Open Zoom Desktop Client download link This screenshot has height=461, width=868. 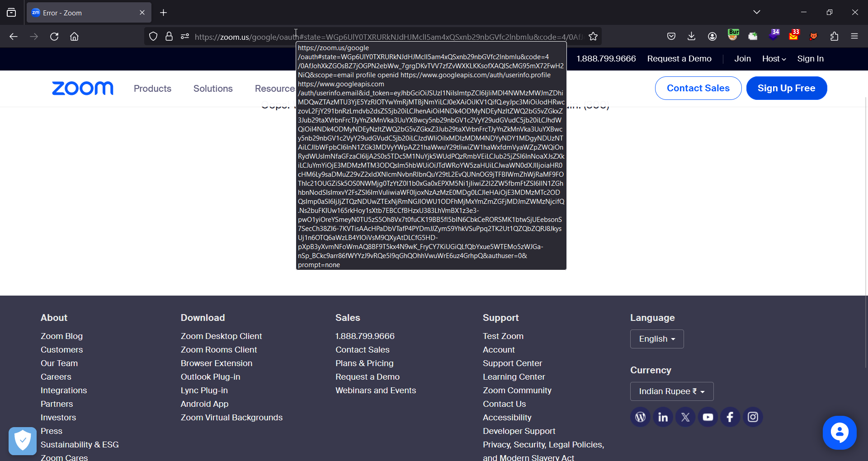[221, 336]
